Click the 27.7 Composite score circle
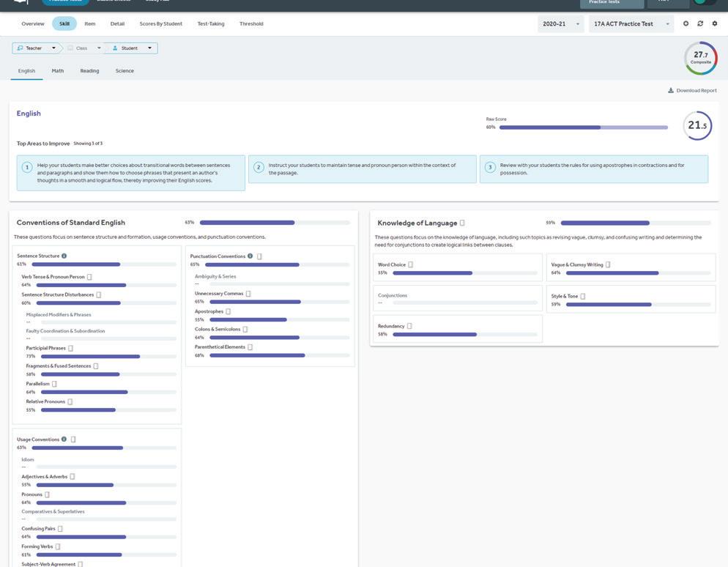The height and width of the screenshot is (567, 728). point(701,58)
